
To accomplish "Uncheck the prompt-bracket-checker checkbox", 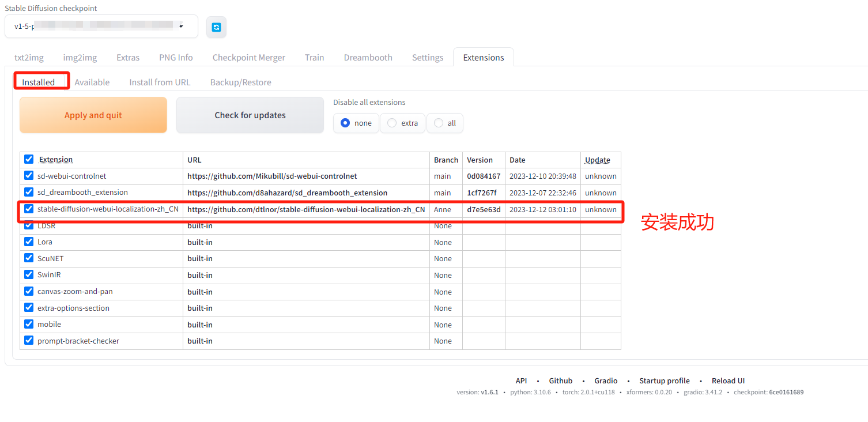I will click(29, 341).
